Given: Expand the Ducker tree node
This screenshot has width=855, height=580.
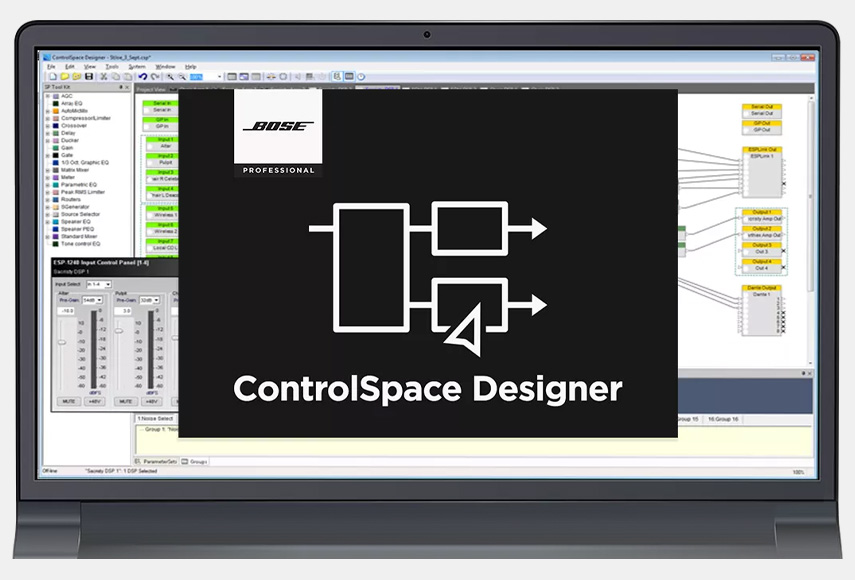Looking at the screenshot, I should (47, 141).
